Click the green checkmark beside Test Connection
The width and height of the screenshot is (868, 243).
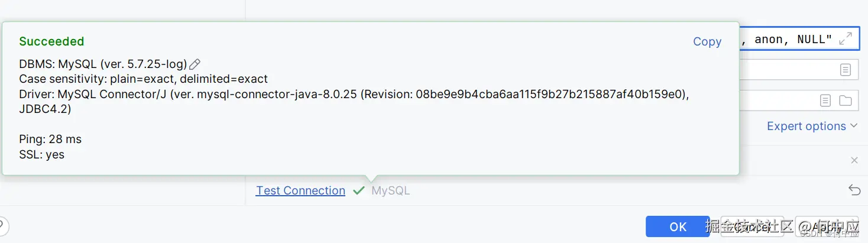click(x=358, y=190)
